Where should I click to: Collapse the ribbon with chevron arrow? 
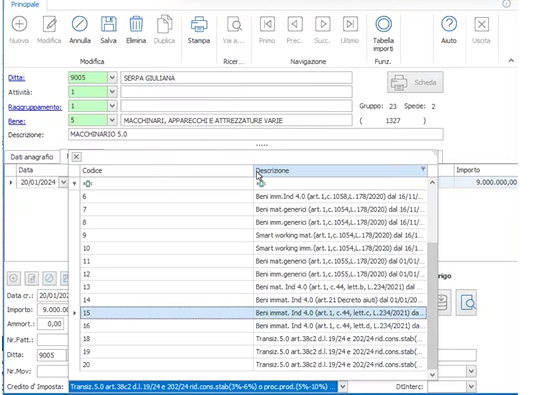[511, 61]
